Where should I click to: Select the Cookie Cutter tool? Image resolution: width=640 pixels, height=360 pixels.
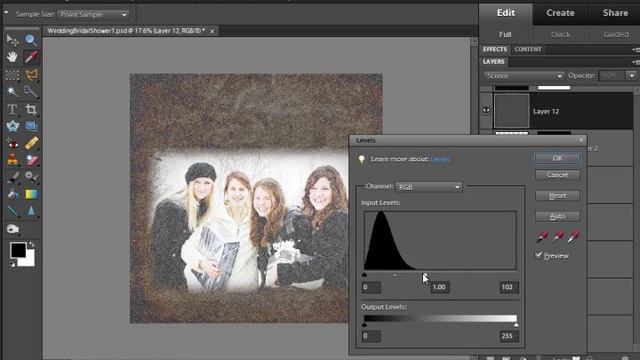(x=12, y=126)
